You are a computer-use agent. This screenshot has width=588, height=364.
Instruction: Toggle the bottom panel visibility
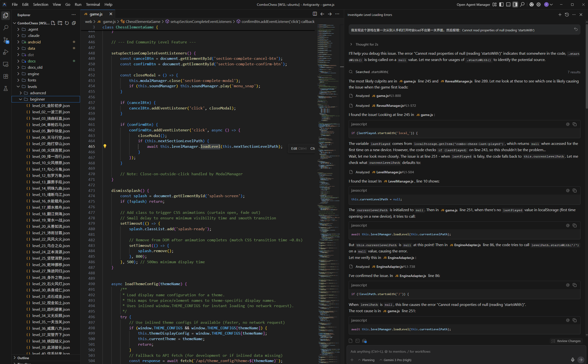click(508, 4)
